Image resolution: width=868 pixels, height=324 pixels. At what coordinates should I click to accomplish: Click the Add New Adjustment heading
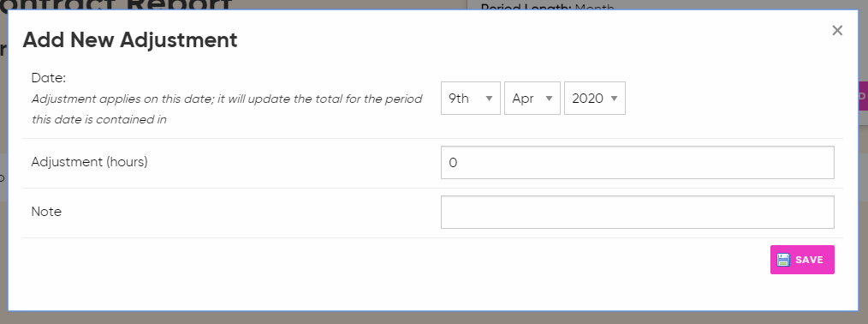[130, 40]
